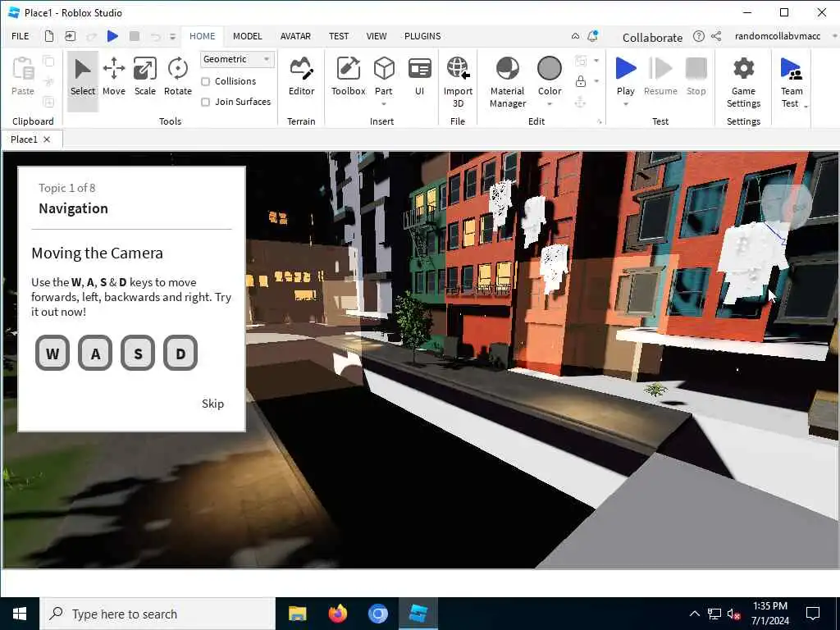Screen dimensions: 840x630
Task: Click the undo arrow in quick access bar
Action: 155,36
